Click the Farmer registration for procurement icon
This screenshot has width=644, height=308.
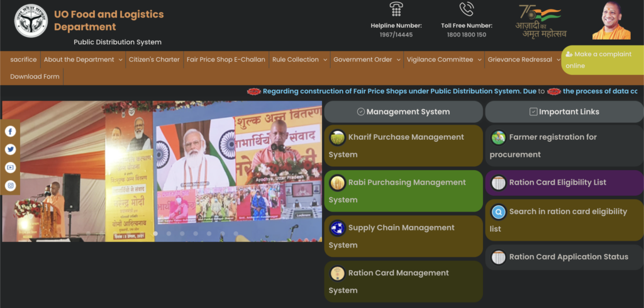[x=499, y=137]
